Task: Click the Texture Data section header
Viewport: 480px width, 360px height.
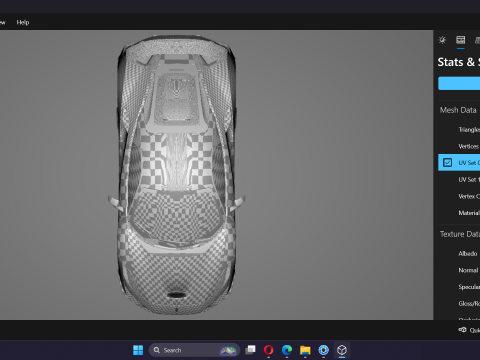Action: click(460, 234)
